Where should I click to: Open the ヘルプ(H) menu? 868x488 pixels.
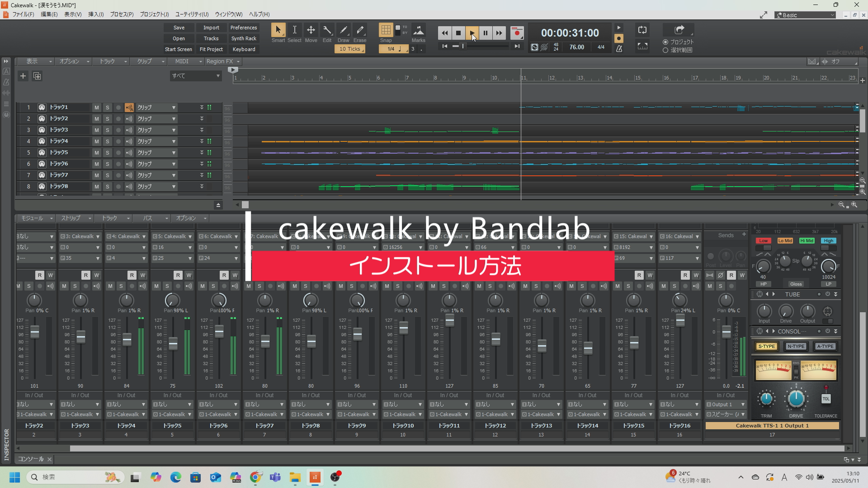[259, 14]
